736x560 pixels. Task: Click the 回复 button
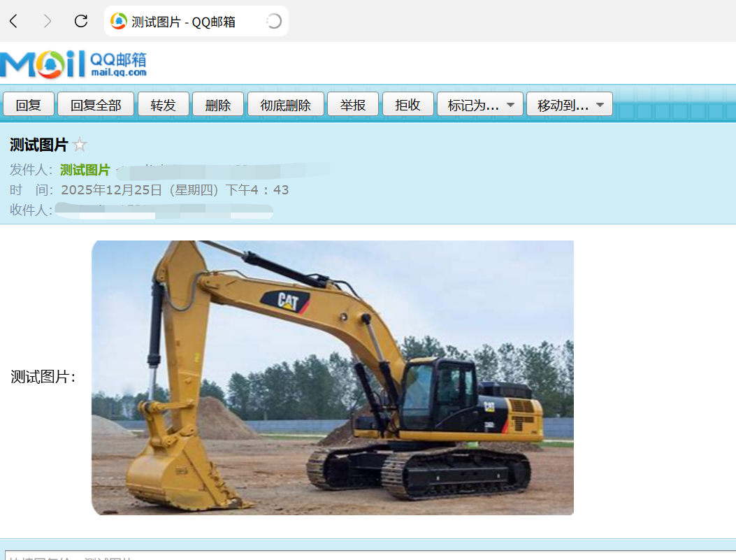pyautogui.click(x=29, y=104)
